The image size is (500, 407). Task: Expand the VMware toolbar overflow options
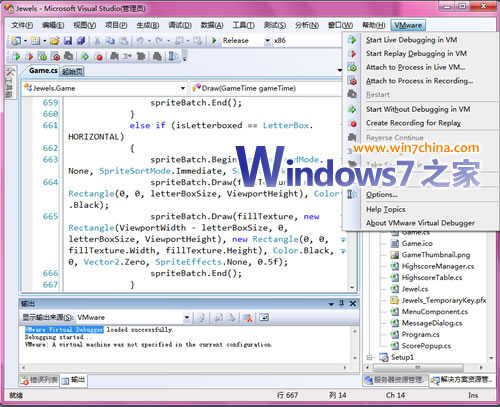pyautogui.click(x=184, y=57)
